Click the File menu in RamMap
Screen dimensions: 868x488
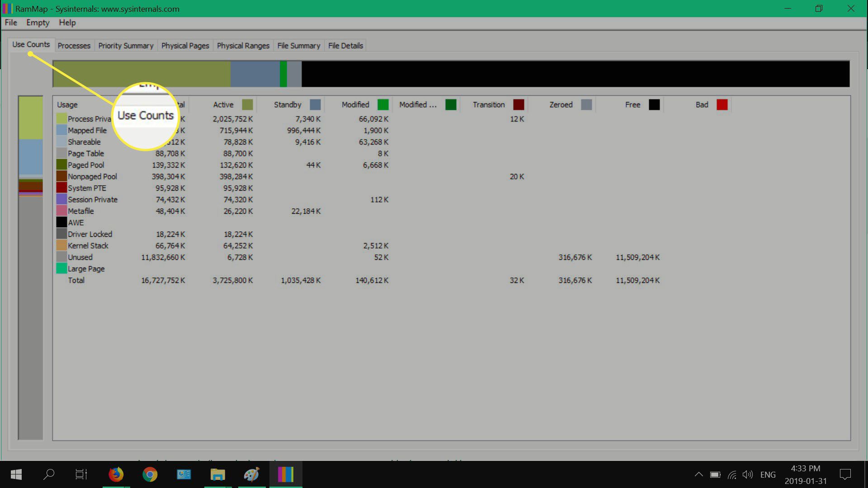click(x=11, y=22)
